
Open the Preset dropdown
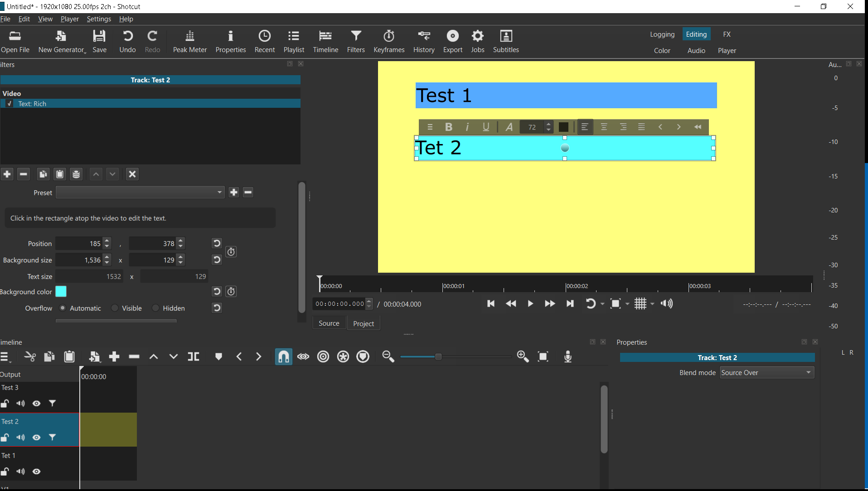coord(140,193)
